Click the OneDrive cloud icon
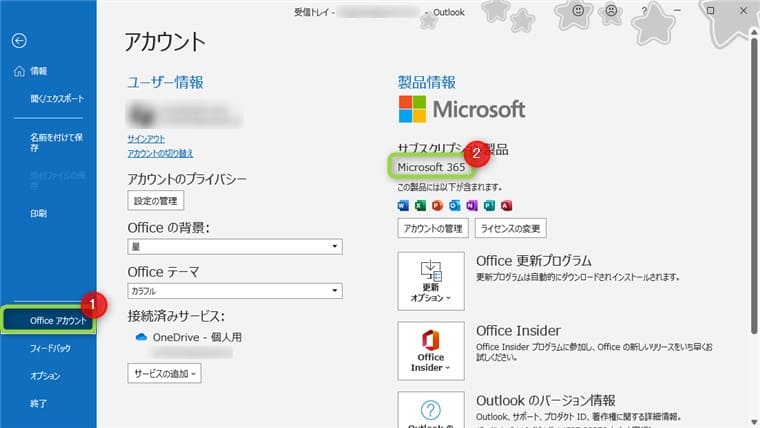Image resolution: width=760 pixels, height=428 pixels. (141, 337)
